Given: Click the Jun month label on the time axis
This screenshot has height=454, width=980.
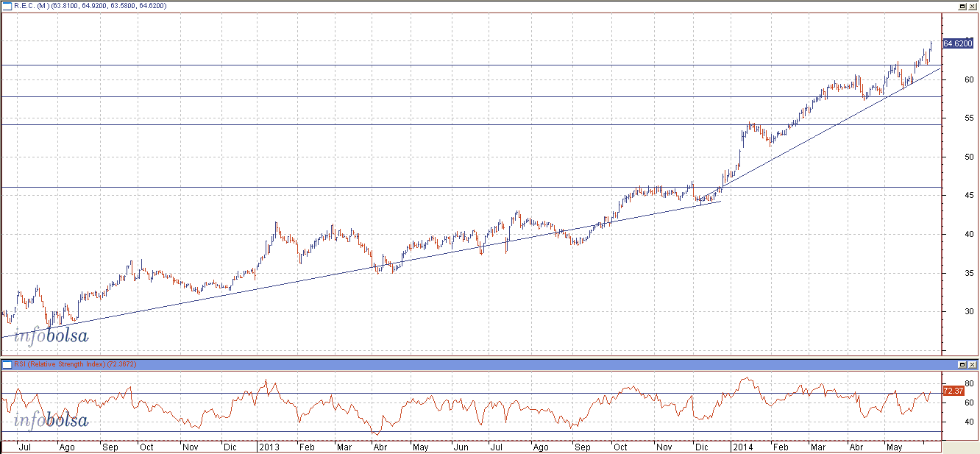Looking at the screenshot, I should coord(461,447).
